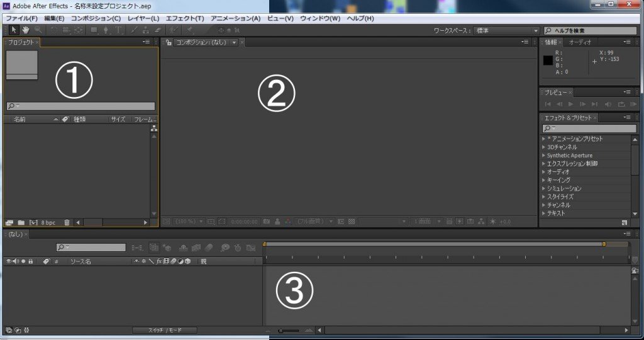Open the (フル画質) resolution dropdown
Viewport: 644px width, 340px height.
[314, 221]
